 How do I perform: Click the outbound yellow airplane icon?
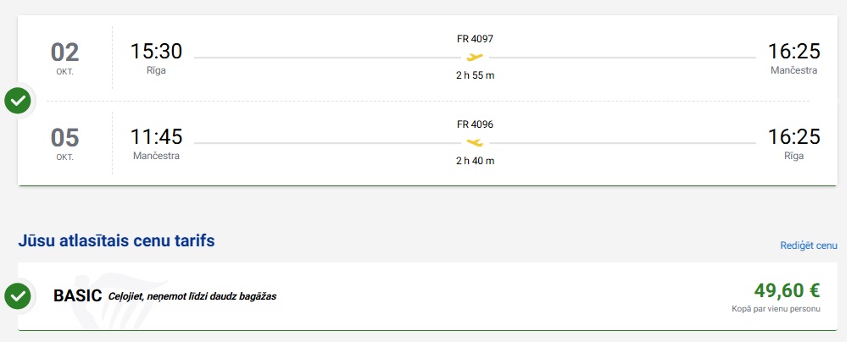(475, 57)
